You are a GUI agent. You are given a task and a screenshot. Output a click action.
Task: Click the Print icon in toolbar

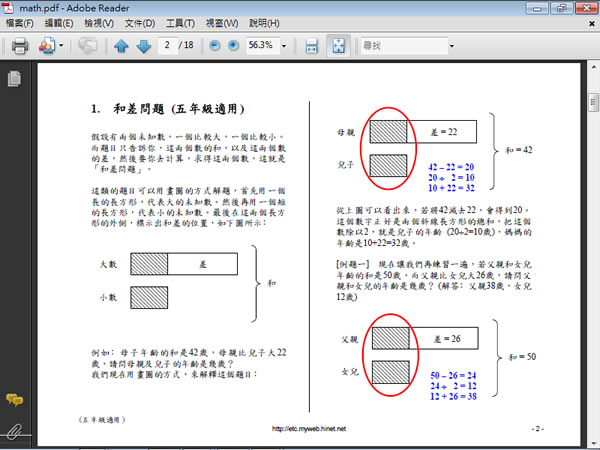pos(19,46)
